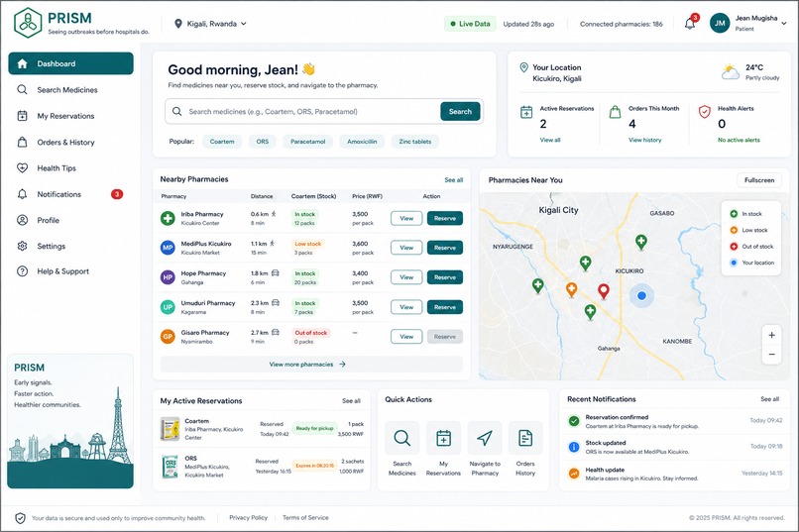Click See all in Recent Notifications
799x532 pixels.
(x=769, y=399)
